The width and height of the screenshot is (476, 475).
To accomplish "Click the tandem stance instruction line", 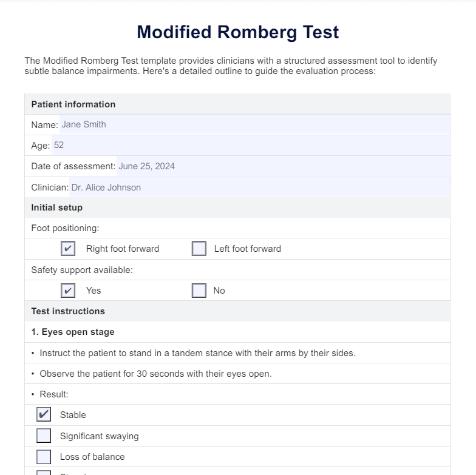I will (x=197, y=353).
